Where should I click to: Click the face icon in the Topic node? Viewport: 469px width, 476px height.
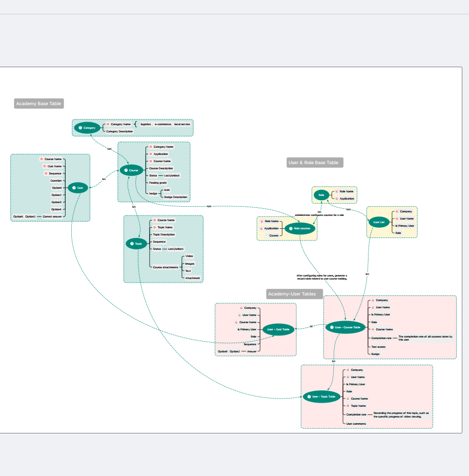[x=132, y=244]
